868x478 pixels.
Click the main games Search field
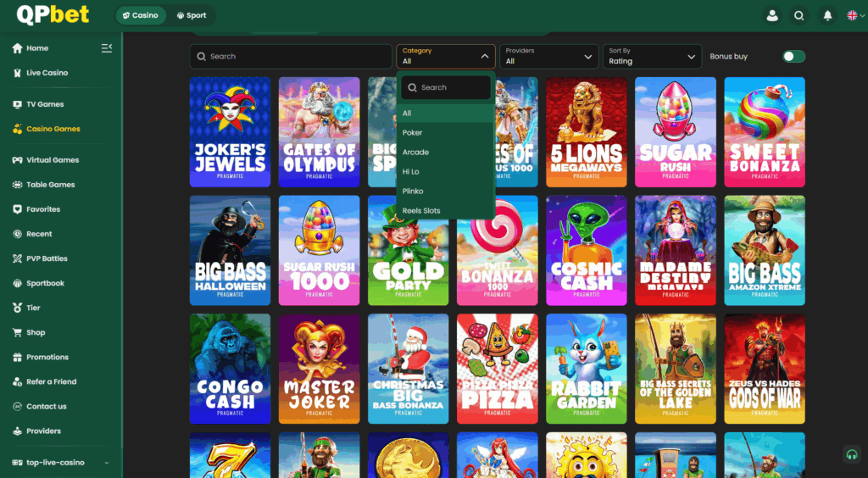click(x=292, y=57)
